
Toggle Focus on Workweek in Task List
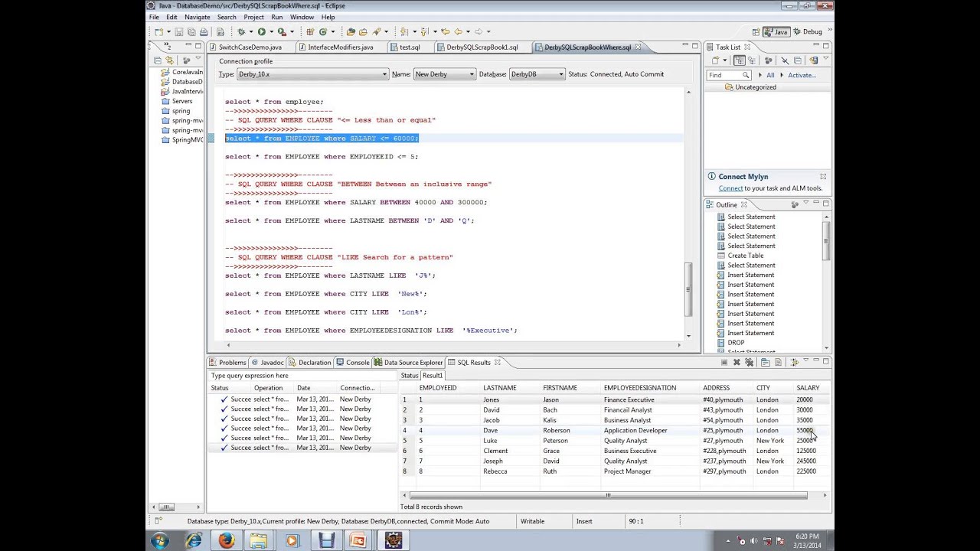pyautogui.click(x=768, y=60)
